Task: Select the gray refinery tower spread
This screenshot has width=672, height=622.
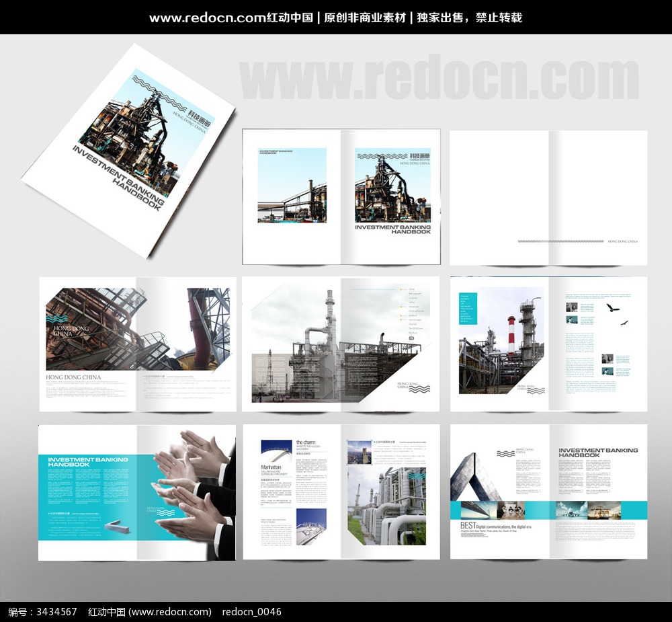Action: [x=341, y=344]
